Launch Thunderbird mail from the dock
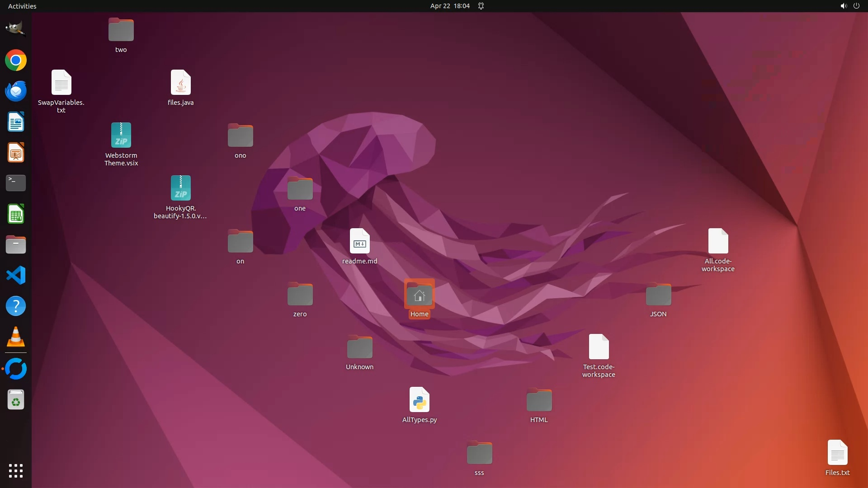Viewport: 868px width, 488px height. (x=16, y=91)
